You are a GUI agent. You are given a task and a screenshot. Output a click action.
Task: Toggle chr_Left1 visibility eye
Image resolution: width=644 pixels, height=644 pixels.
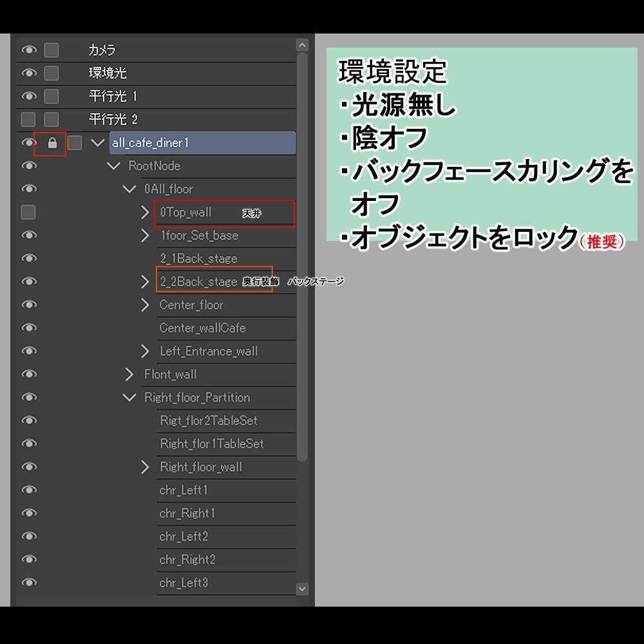point(29,489)
